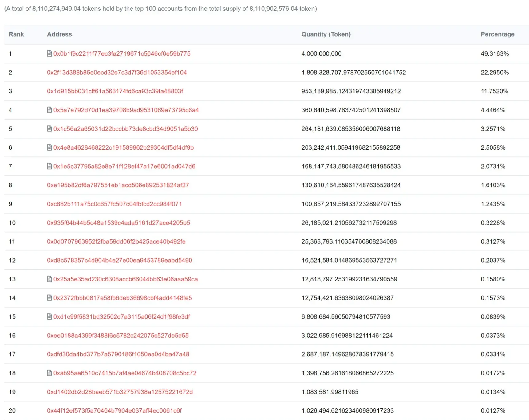The image size is (529, 420).
Task: Click contract icon beside address 0xab95ae6510c7415b7af4ae04674b408708c5bc72
Action: click(x=49, y=373)
